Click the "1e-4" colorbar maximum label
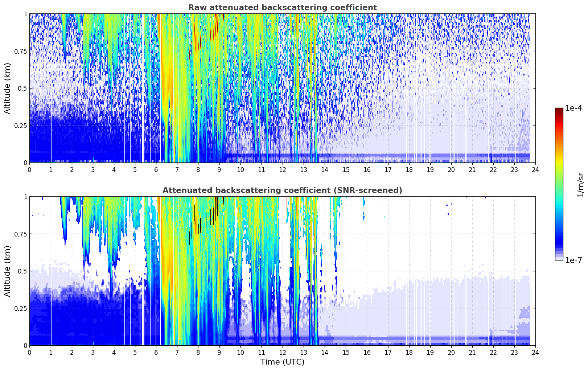588x370 pixels. click(573, 108)
